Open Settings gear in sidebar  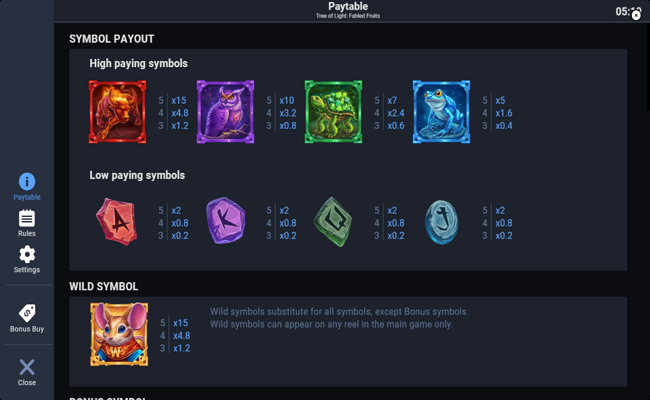click(x=27, y=254)
